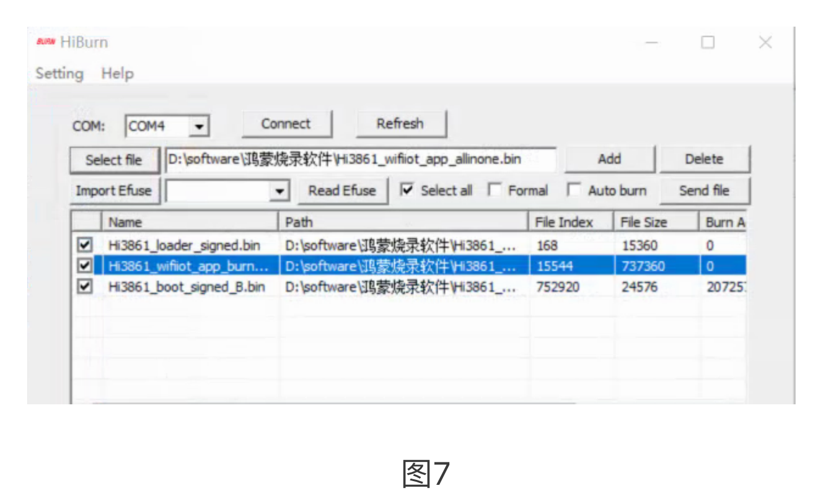Select the Hi3861_loader_signed.bin file name

pyautogui.click(x=184, y=246)
